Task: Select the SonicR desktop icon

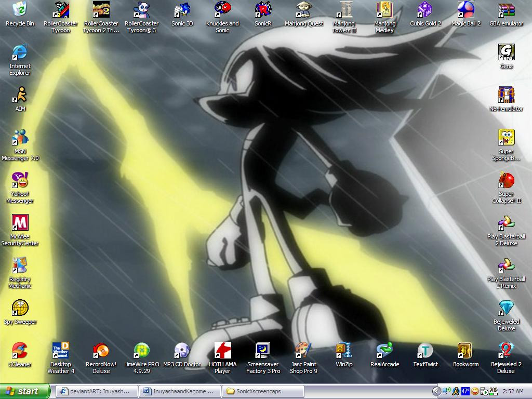Action: pos(263,9)
